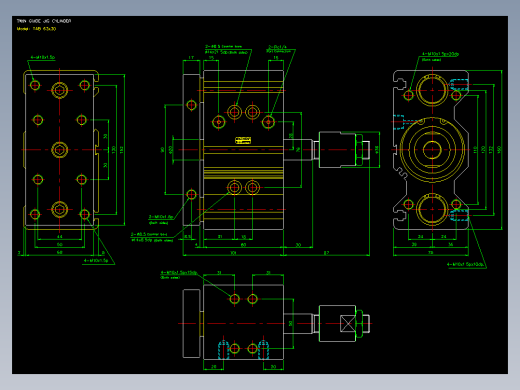
Task: Select the top guide rod bore in the right view
Action: point(432,90)
